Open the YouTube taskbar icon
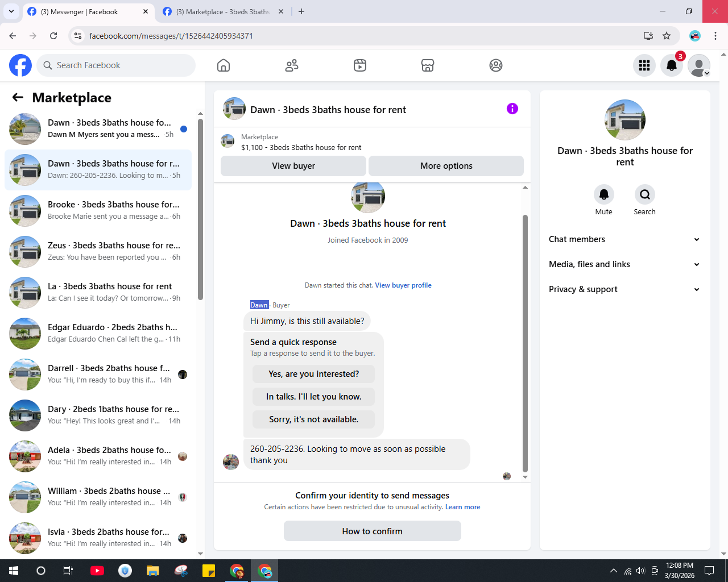The width and height of the screenshot is (728, 582). tap(97, 571)
